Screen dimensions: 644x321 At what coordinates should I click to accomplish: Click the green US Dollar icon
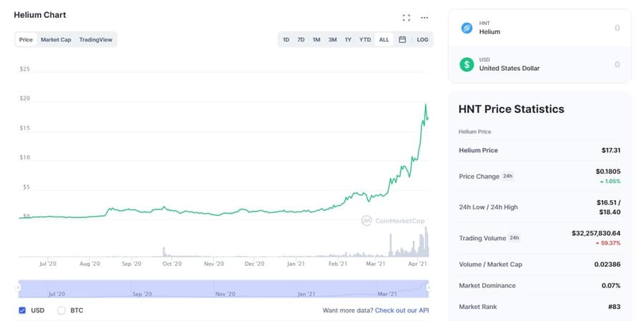pyautogui.click(x=467, y=64)
